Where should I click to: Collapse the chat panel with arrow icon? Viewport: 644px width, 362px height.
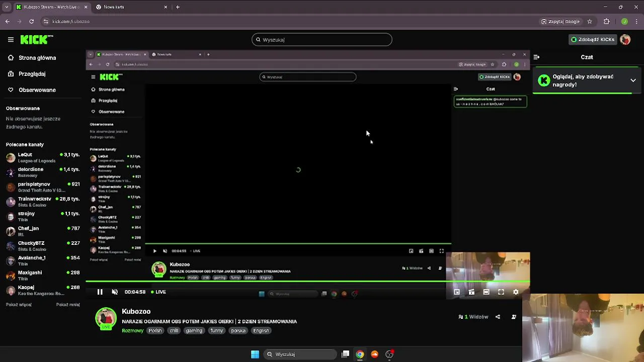tap(536, 57)
